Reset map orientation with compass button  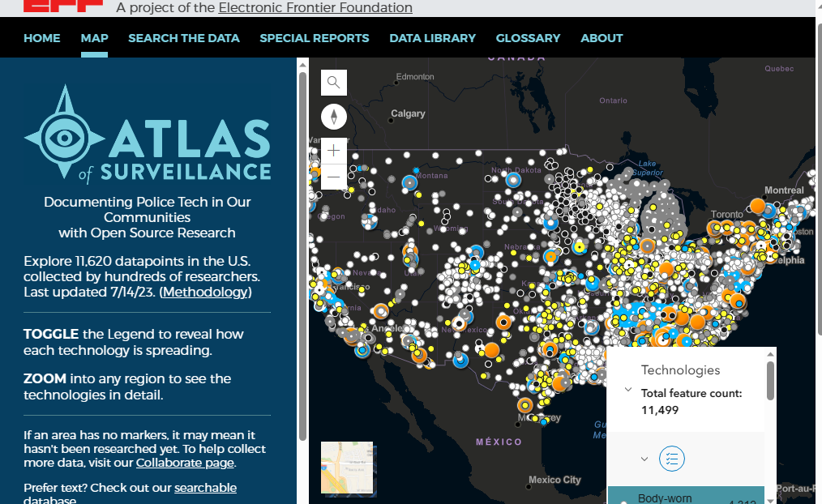[334, 117]
